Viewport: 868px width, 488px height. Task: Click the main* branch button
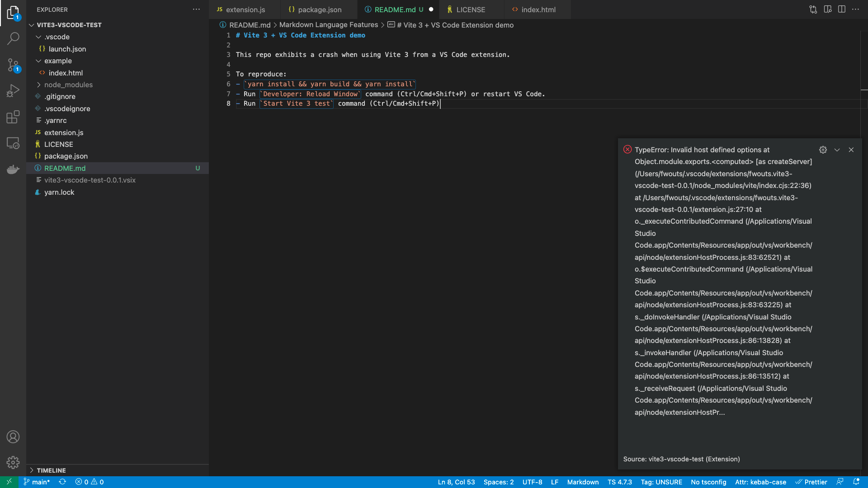pyautogui.click(x=37, y=482)
